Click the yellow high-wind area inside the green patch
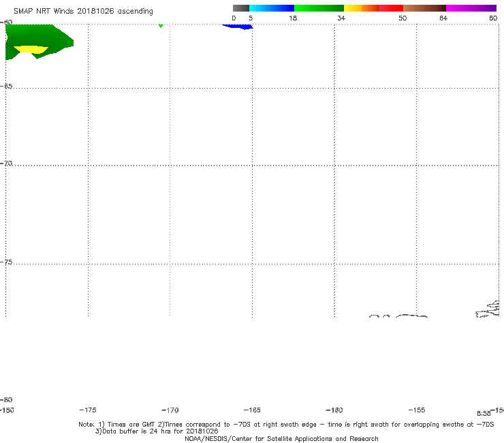 [31, 50]
